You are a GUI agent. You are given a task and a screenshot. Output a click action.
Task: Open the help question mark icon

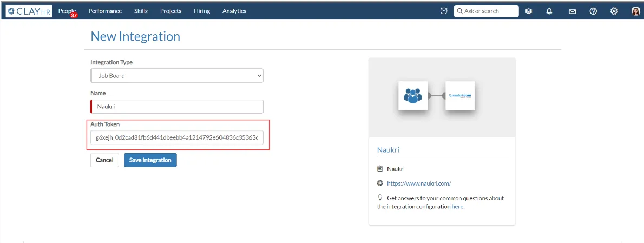coord(593,11)
